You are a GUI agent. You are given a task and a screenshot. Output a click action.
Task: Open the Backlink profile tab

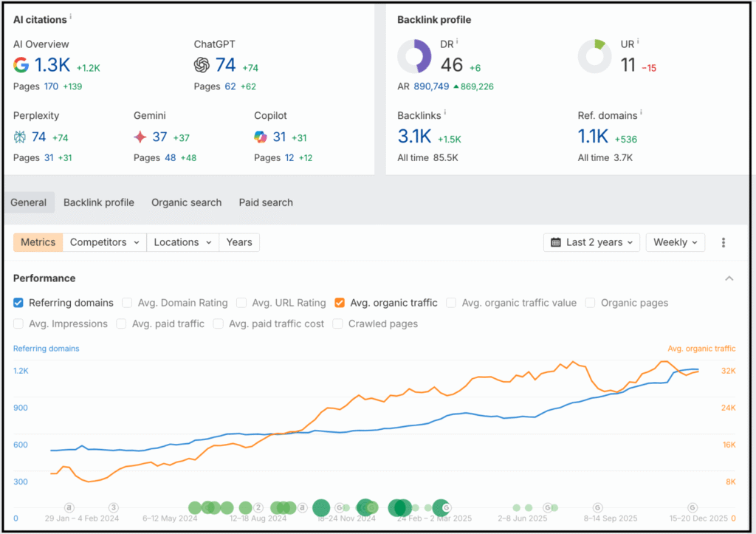point(98,202)
